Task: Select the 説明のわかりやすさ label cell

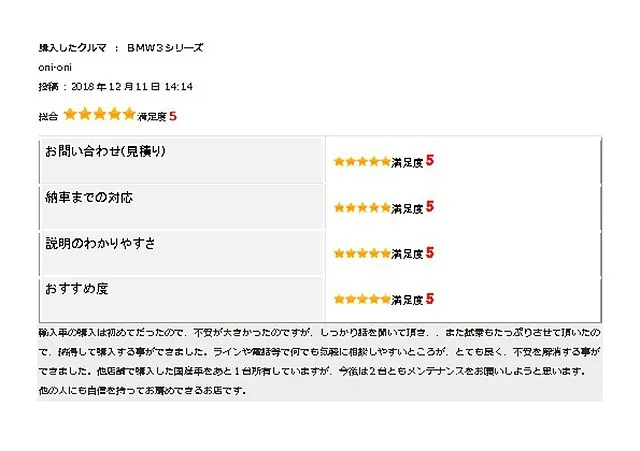Action: click(x=182, y=253)
